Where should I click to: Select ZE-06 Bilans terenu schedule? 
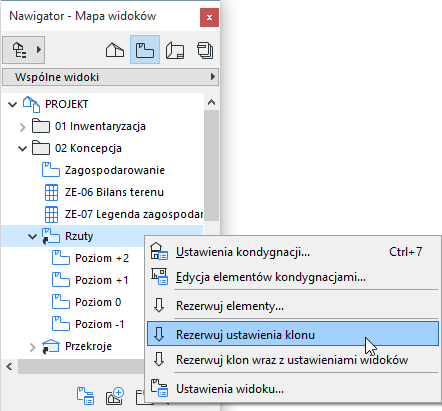[x=114, y=192]
